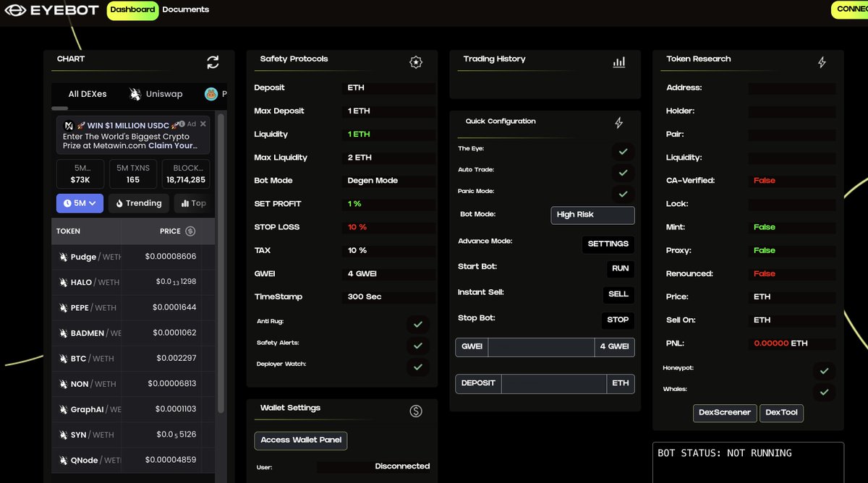This screenshot has width=868, height=483.
Task: Click the Token Research Address field
Action: 791,88
